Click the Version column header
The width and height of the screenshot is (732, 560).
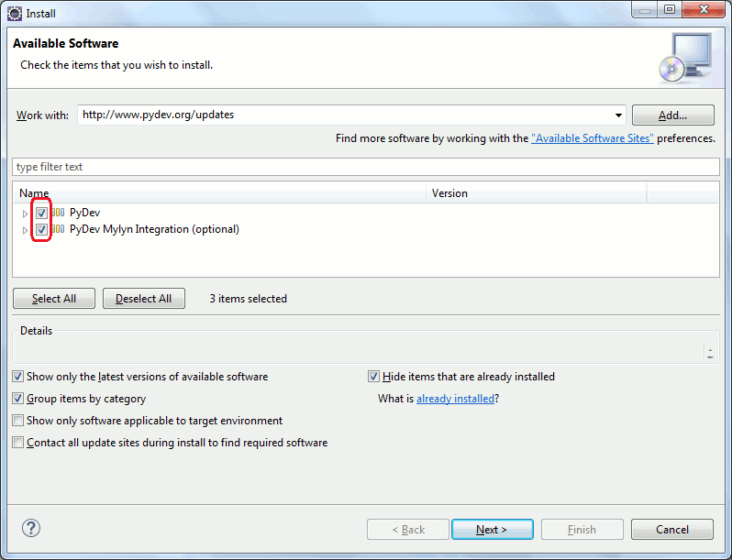click(x=537, y=193)
